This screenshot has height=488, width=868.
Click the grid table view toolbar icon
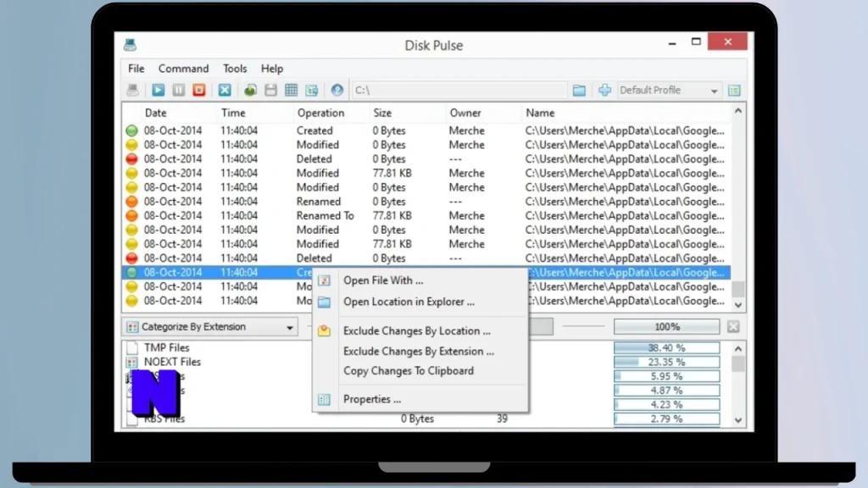click(x=292, y=90)
